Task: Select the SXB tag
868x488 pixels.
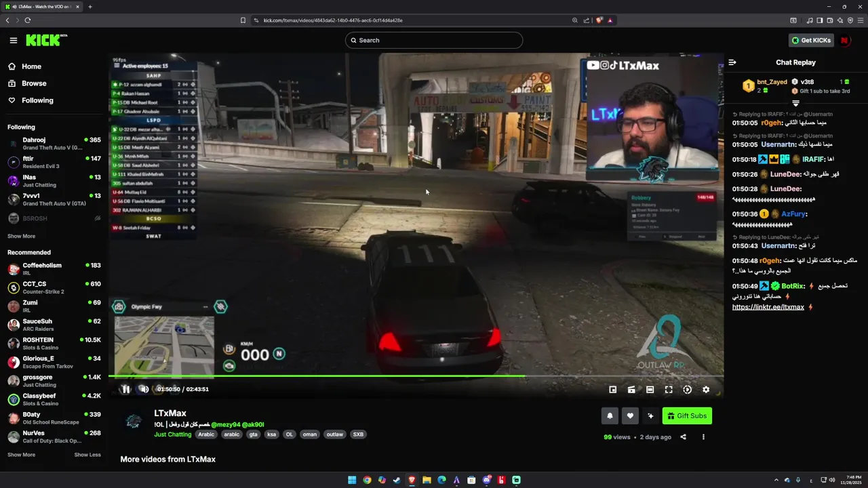Action: point(358,434)
